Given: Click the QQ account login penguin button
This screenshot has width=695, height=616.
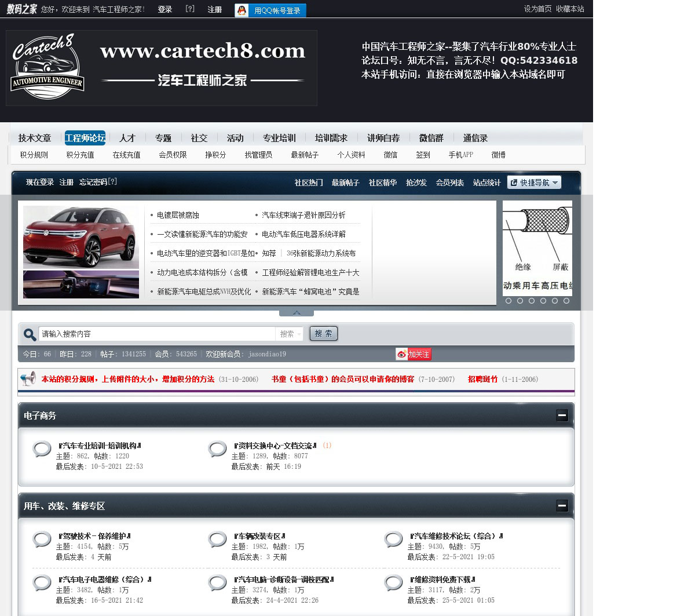Looking at the screenshot, I should point(270,10).
